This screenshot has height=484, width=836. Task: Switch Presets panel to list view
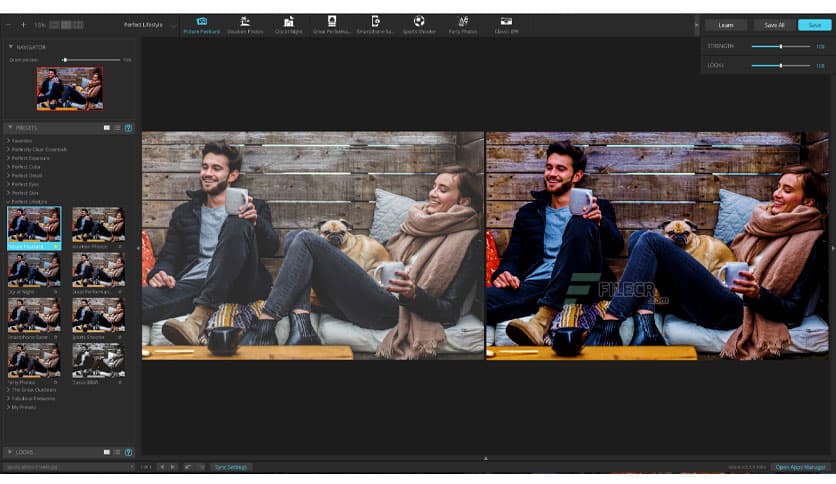(x=118, y=128)
